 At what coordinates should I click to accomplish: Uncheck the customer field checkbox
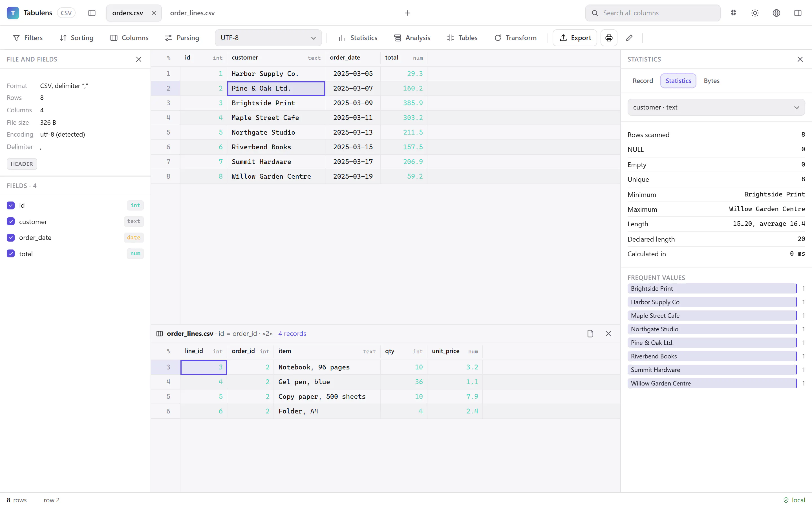click(x=11, y=222)
